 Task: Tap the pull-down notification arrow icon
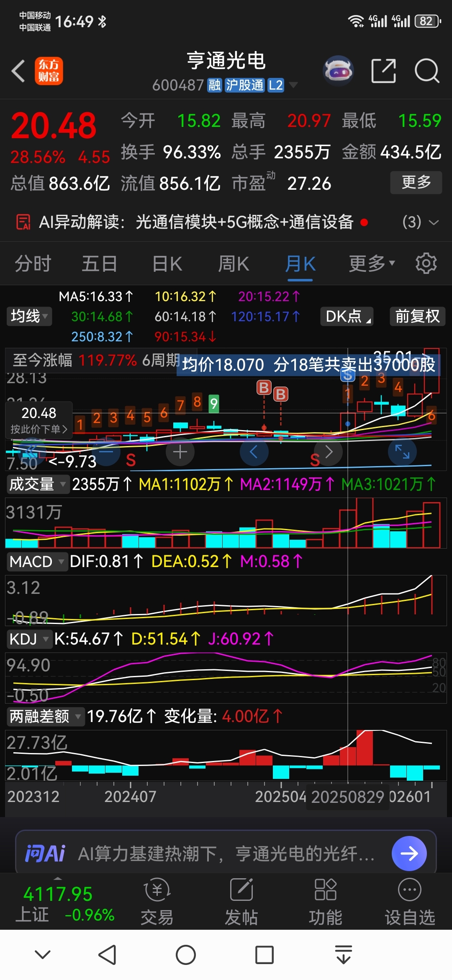click(x=344, y=954)
